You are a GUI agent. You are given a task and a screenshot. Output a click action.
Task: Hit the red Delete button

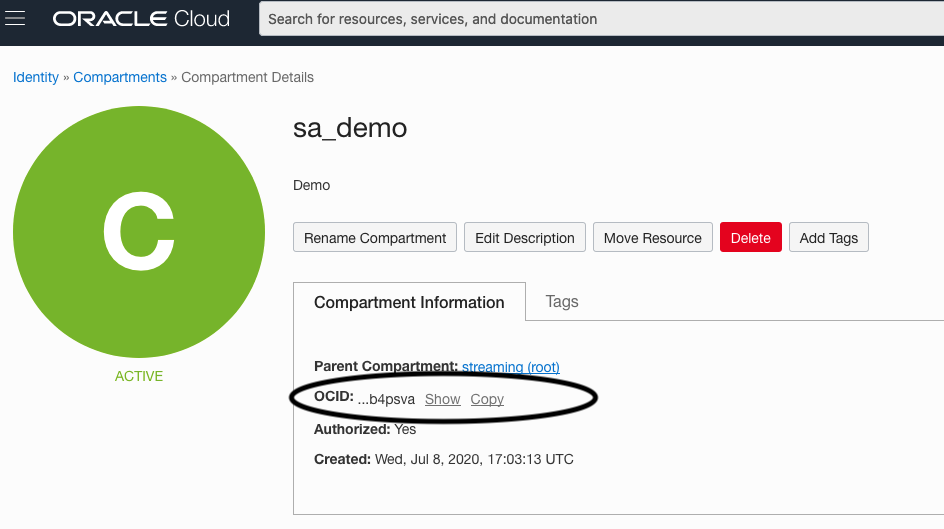coord(750,238)
